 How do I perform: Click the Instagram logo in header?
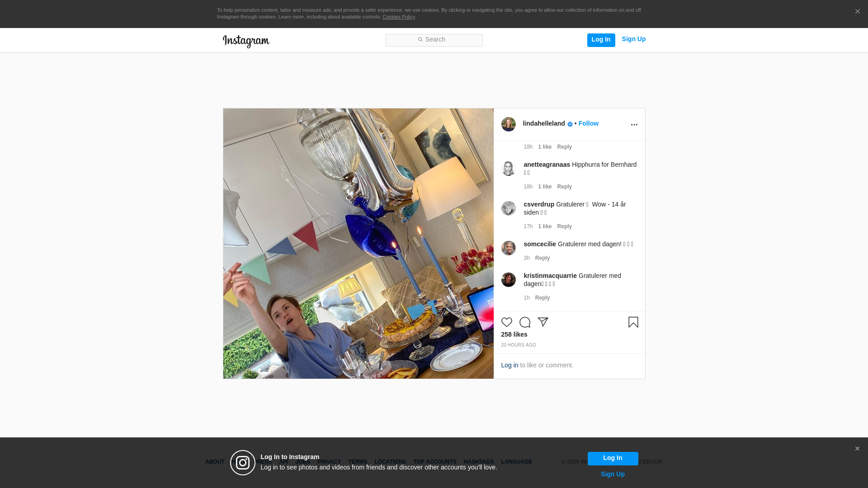(x=246, y=41)
